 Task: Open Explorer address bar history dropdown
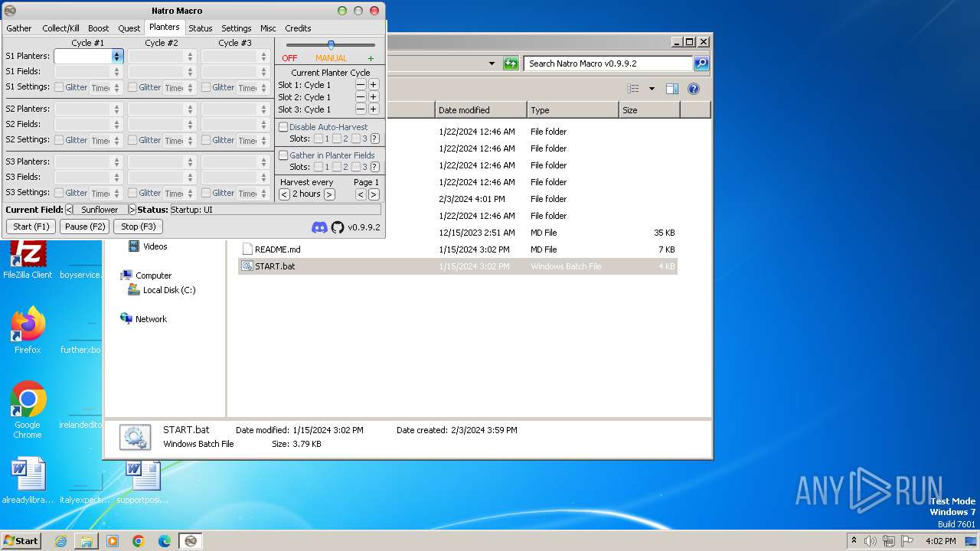click(492, 64)
